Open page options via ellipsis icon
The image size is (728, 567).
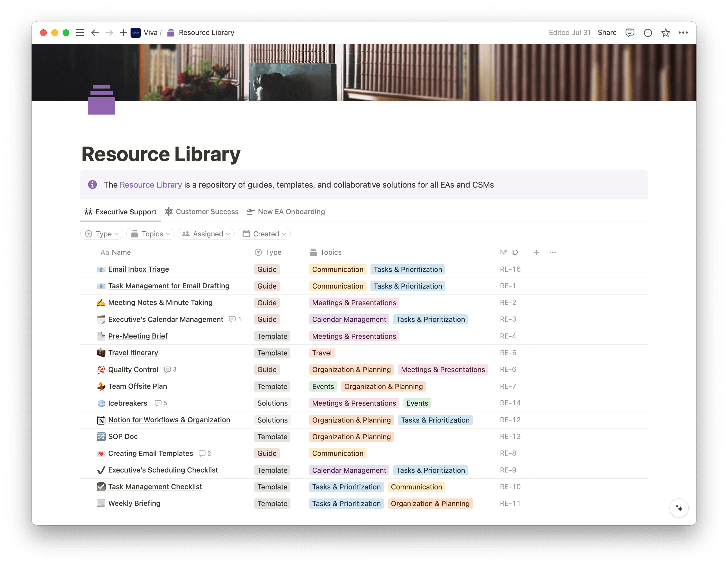click(683, 32)
